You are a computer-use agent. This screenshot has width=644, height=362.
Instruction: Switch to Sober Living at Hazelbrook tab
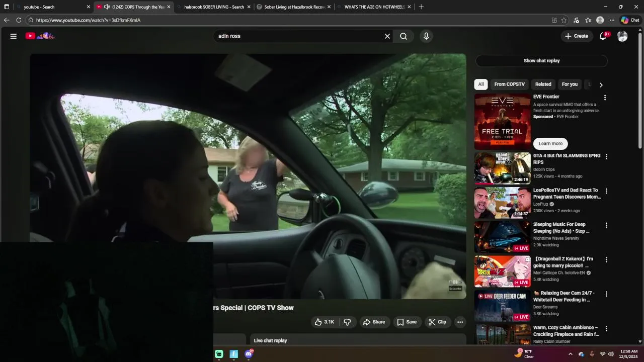coord(294,7)
